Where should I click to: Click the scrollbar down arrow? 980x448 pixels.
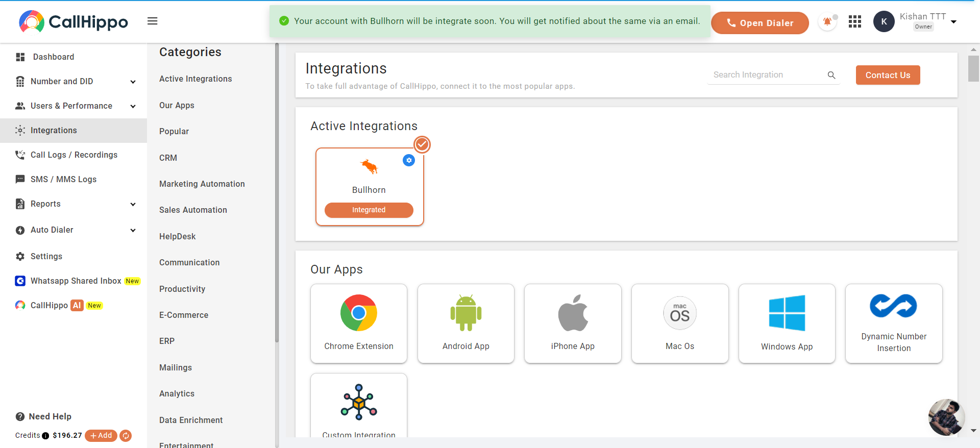[x=973, y=431]
